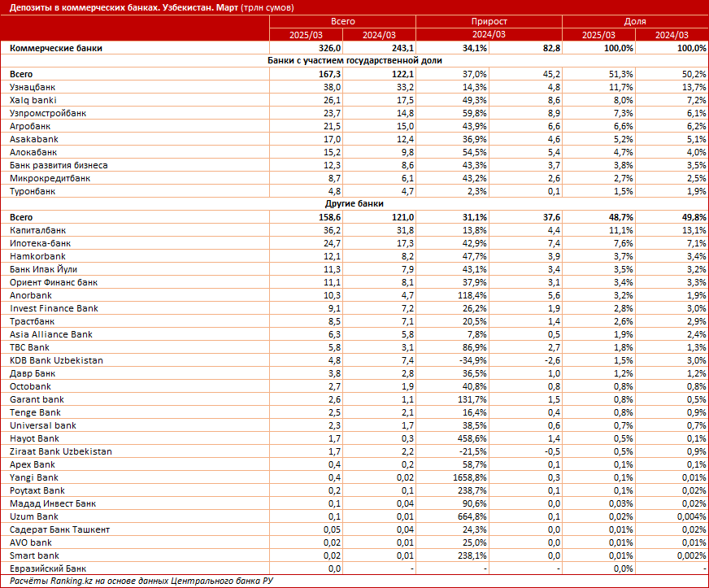Select the 'Asakabank' row label

coord(34,139)
